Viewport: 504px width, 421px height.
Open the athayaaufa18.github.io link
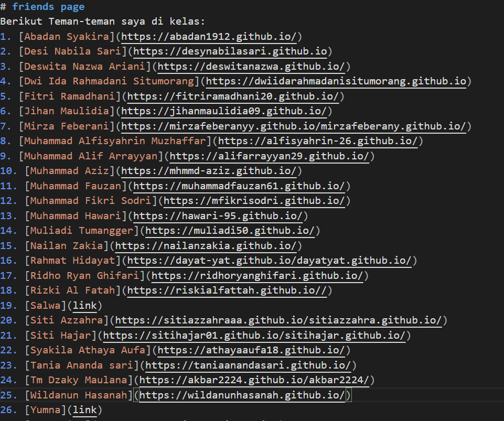pos(251,350)
